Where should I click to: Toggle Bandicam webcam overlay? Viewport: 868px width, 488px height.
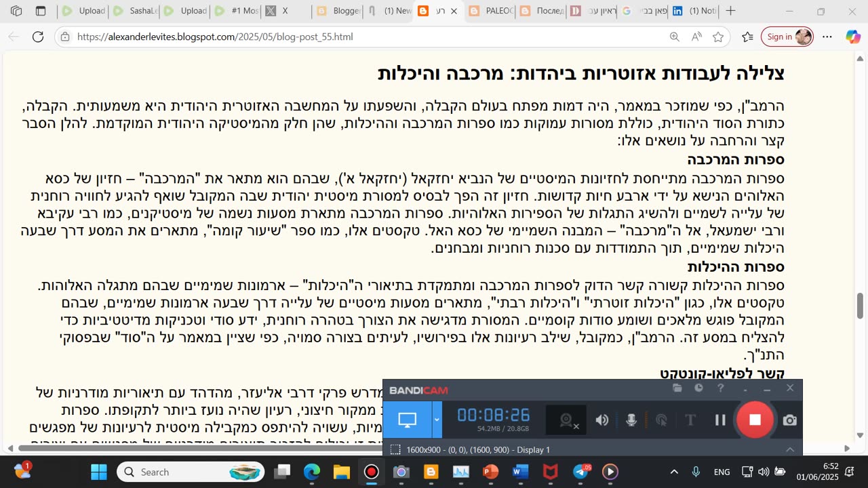(568, 420)
